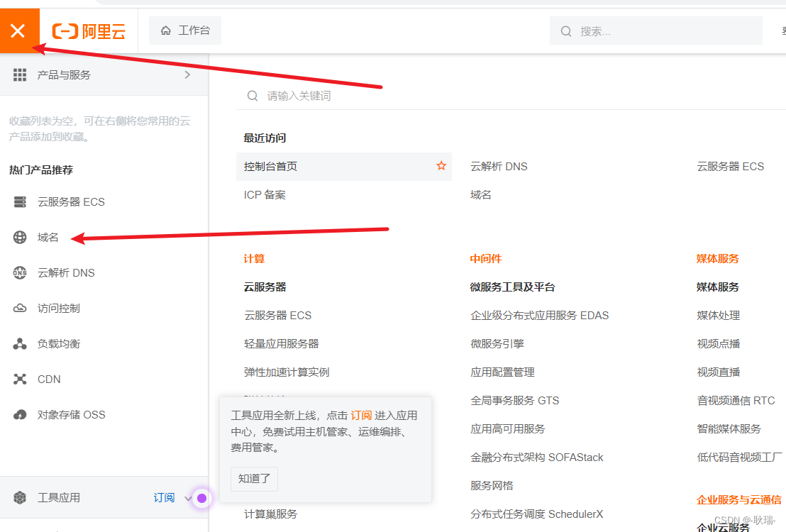Click the 云服务器 ECS server icon in sidebar
This screenshot has width=786, height=532.
click(20, 202)
